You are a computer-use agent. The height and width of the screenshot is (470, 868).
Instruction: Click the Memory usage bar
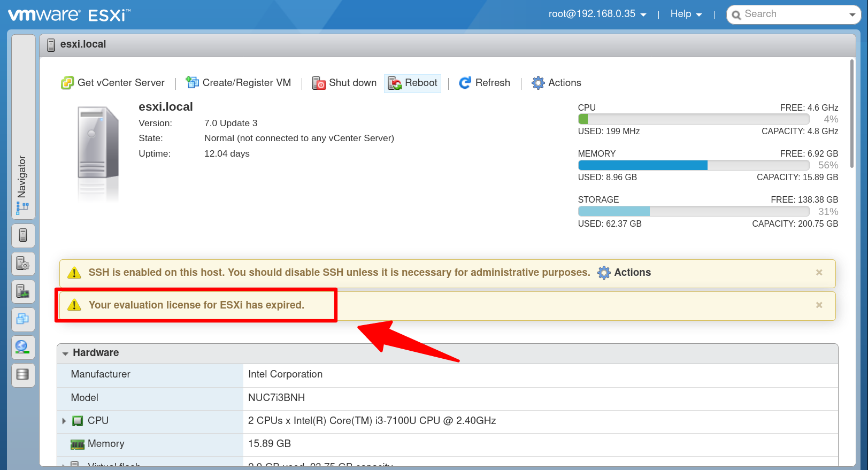[693, 166]
